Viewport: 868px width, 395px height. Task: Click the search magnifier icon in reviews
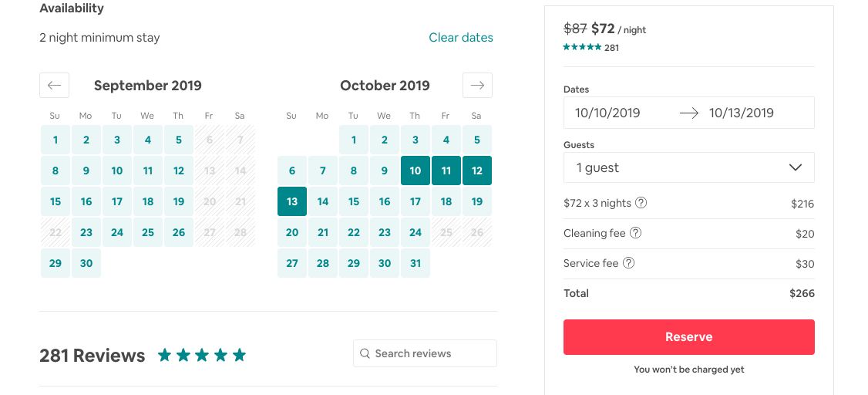pyautogui.click(x=365, y=353)
